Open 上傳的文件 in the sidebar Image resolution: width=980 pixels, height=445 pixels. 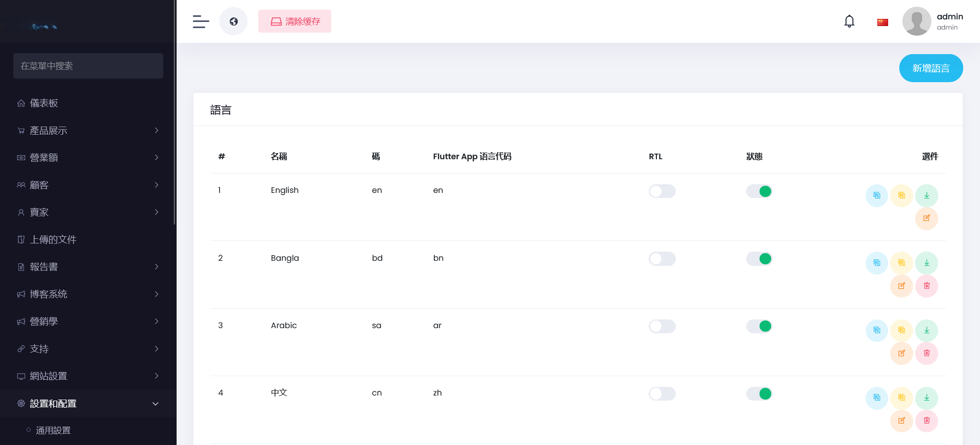(53, 239)
